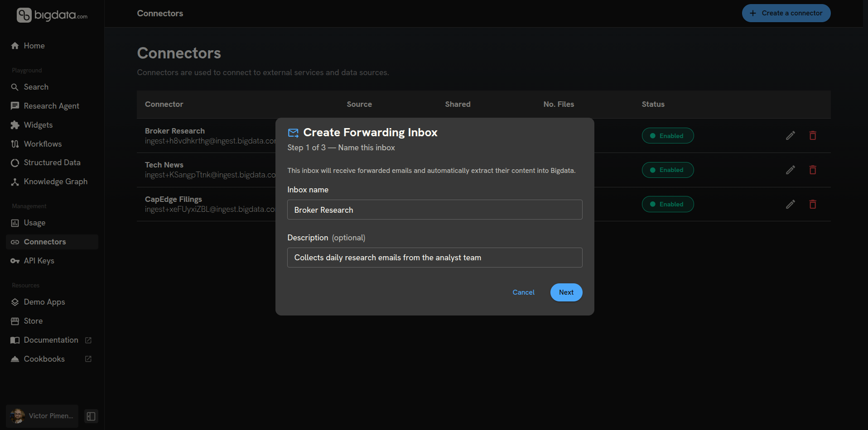Click the Workflows icon

click(15, 144)
